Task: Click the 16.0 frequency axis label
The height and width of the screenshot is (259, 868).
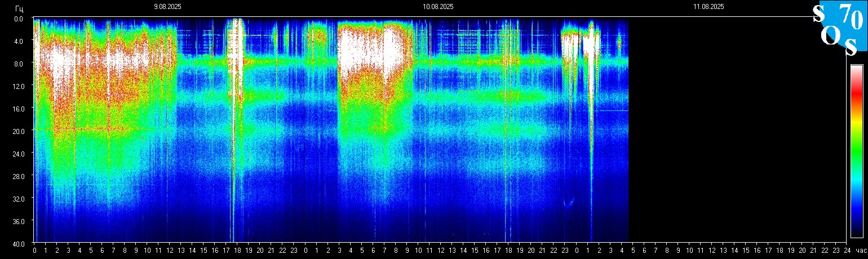Action: point(17,108)
